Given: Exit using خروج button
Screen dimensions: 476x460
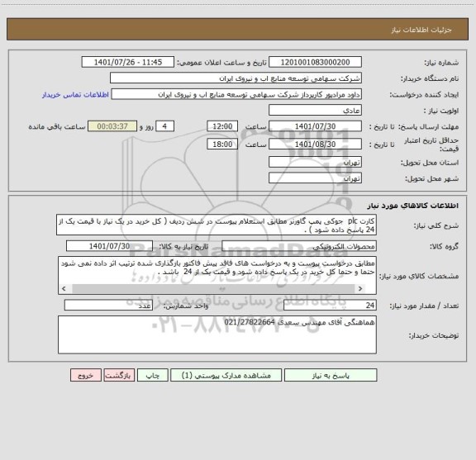Looking at the screenshot, I should tap(86, 375).
